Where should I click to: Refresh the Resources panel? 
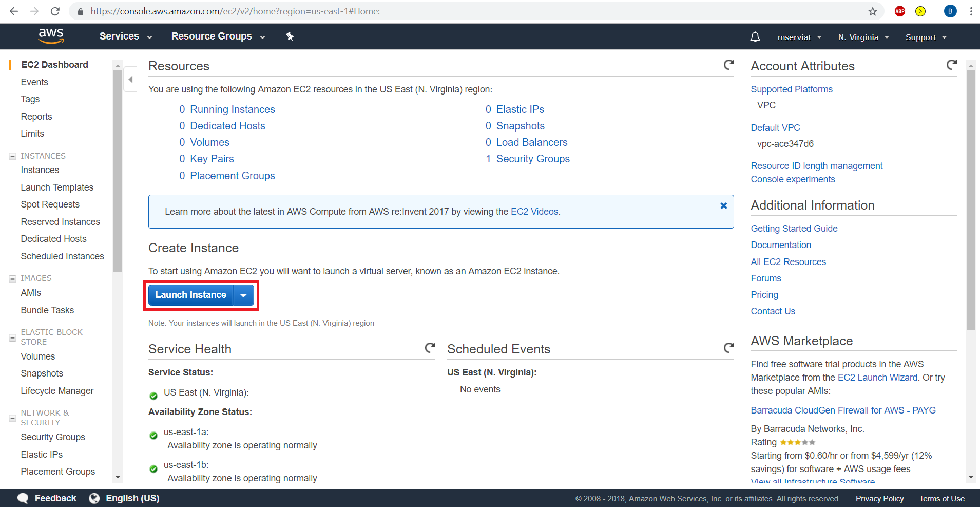tap(728, 65)
